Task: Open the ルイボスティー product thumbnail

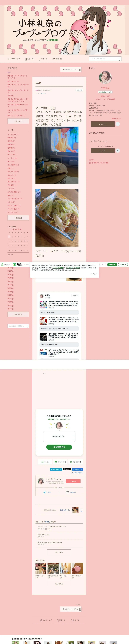Action: point(43,321)
